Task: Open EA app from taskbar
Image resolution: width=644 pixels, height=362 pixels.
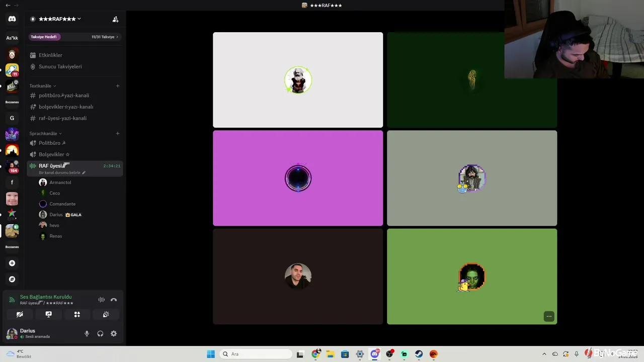Action: pos(434,354)
